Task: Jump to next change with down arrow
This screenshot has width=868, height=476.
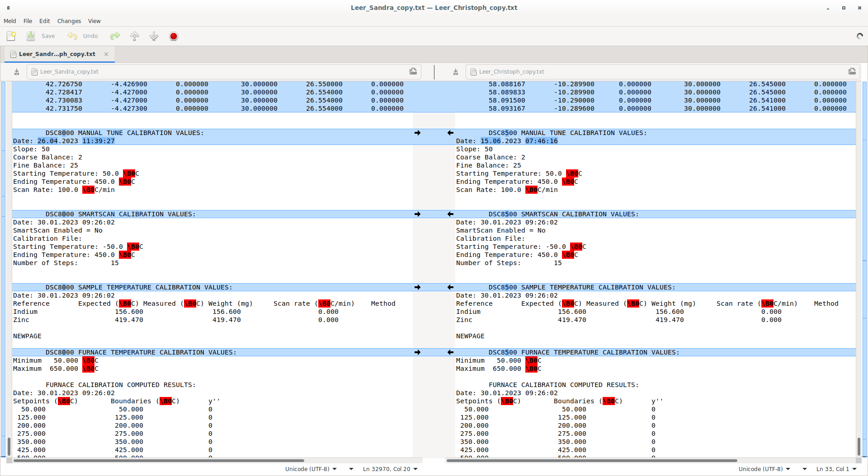Action: 154,36
